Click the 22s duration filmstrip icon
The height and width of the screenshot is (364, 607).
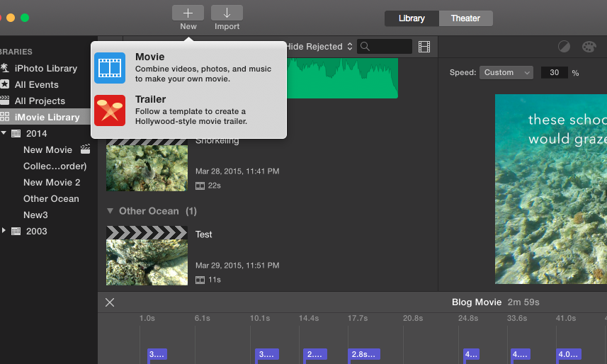pos(200,186)
